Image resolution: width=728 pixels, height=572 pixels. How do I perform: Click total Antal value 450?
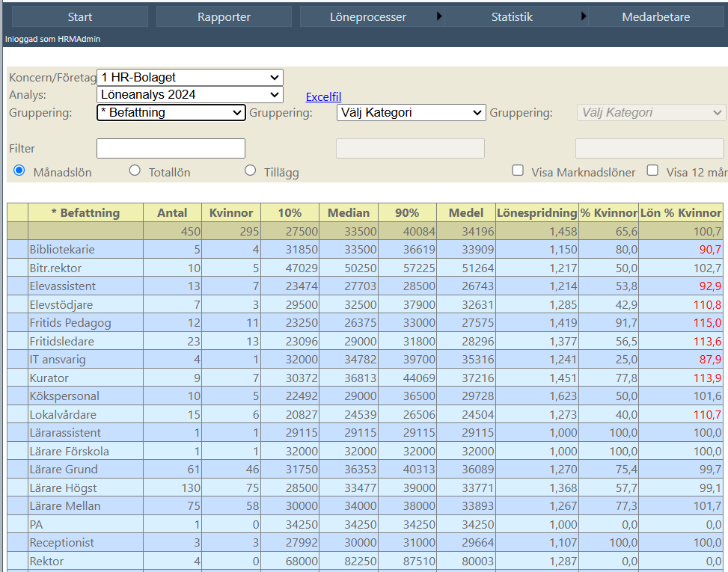click(x=191, y=232)
